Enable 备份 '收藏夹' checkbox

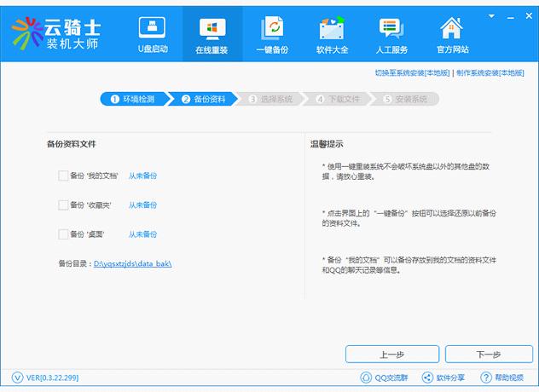pos(63,205)
